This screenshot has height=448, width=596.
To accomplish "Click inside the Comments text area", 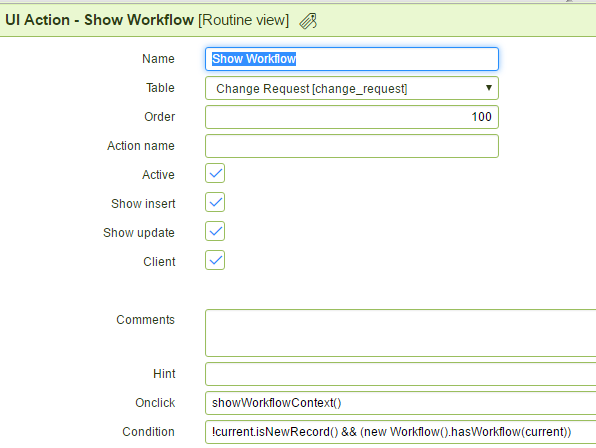I will coord(401,333).
